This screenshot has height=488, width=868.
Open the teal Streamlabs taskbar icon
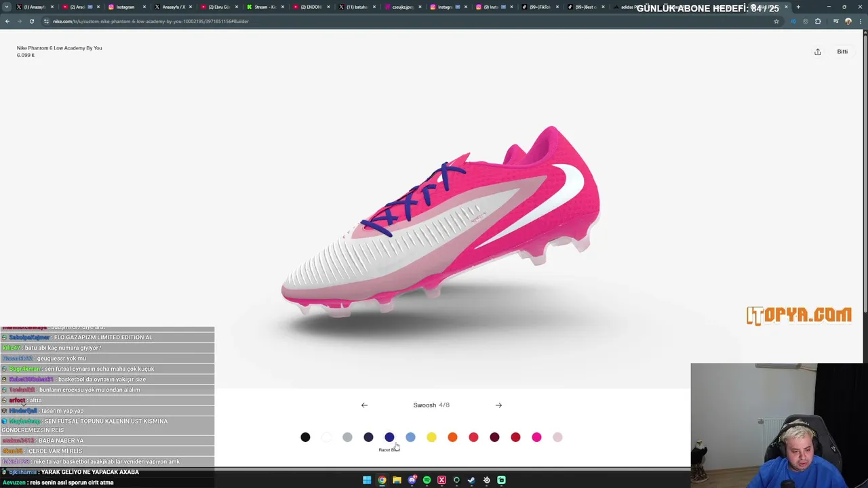pos(501,480)
